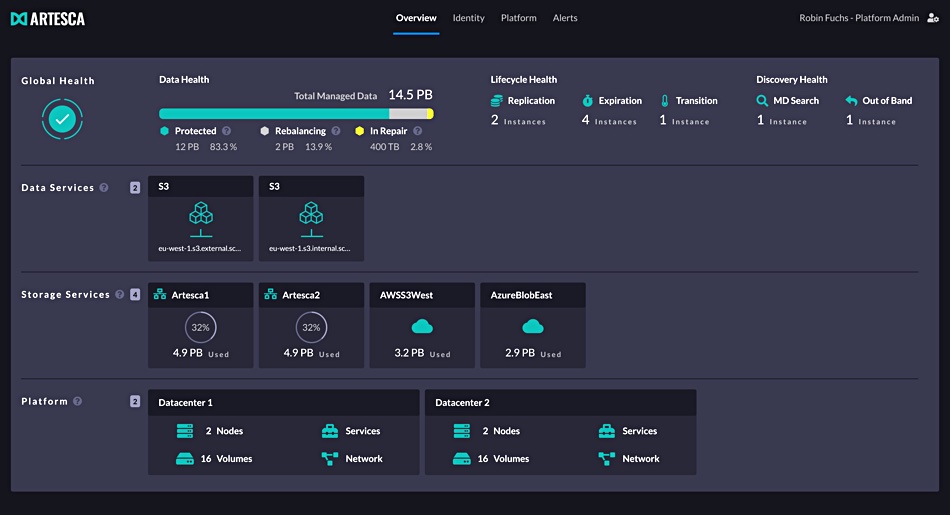Viewport: 950px width, 515px height.
Task: Click the 14.5 PB total value
Action: point(410,95)
